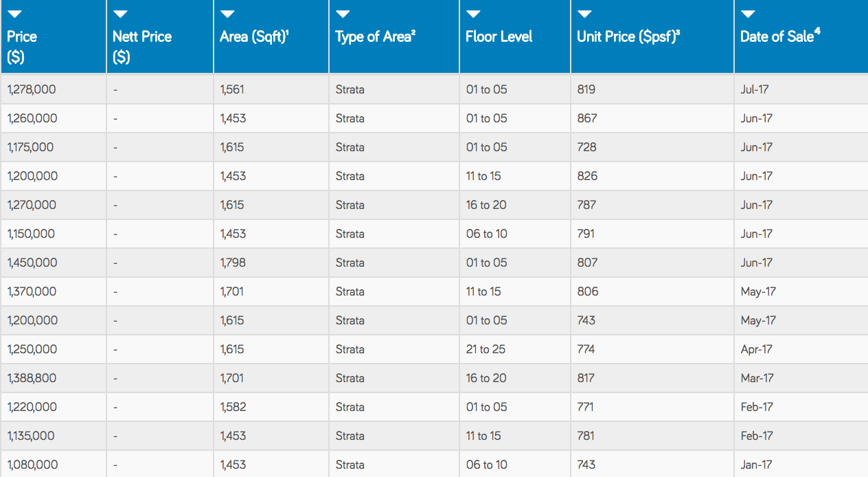The width and height of the screenshot is (868, 477).
Task: Select the price cell 1,175,000
Action: [x=30, y=147]
